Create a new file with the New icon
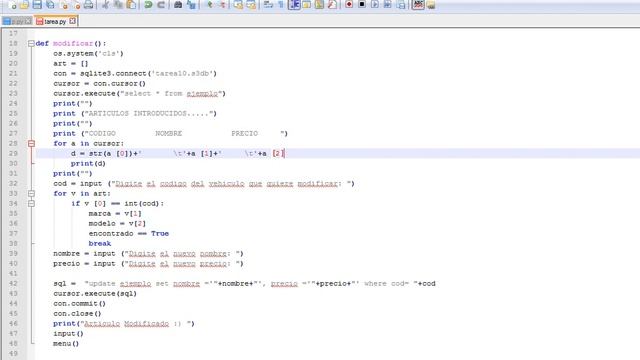Screen dimensions: 640x360 (x=12, y=5)
